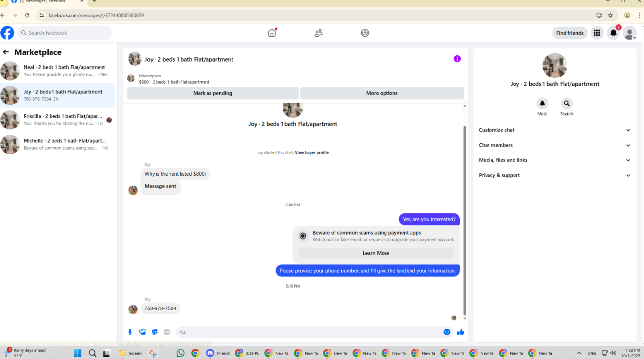
Task: Send a thumbs-up like
Action: tap(461, 332)
